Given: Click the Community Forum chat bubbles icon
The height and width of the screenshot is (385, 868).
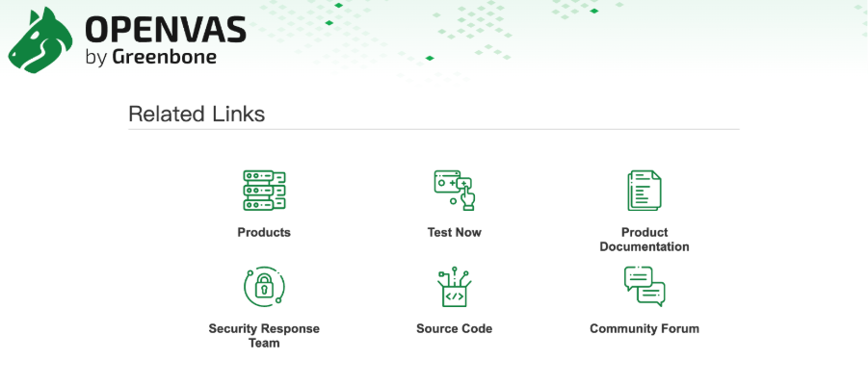Looking at the screenshot, I should [644, 287].
